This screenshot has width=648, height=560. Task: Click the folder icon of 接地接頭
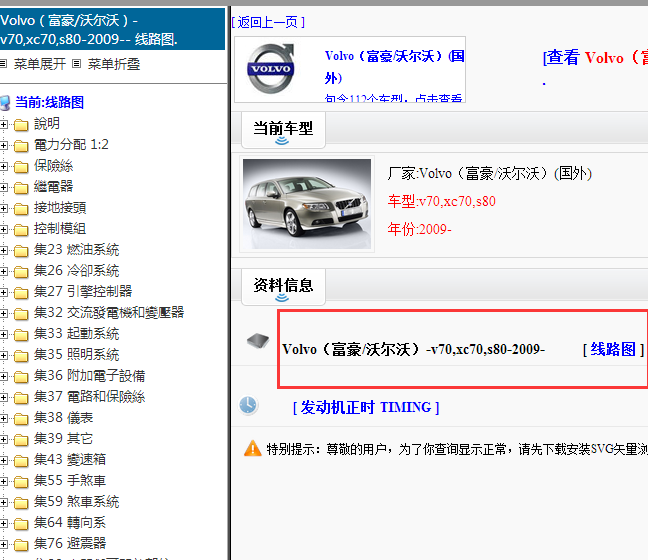tap(21, 209)
